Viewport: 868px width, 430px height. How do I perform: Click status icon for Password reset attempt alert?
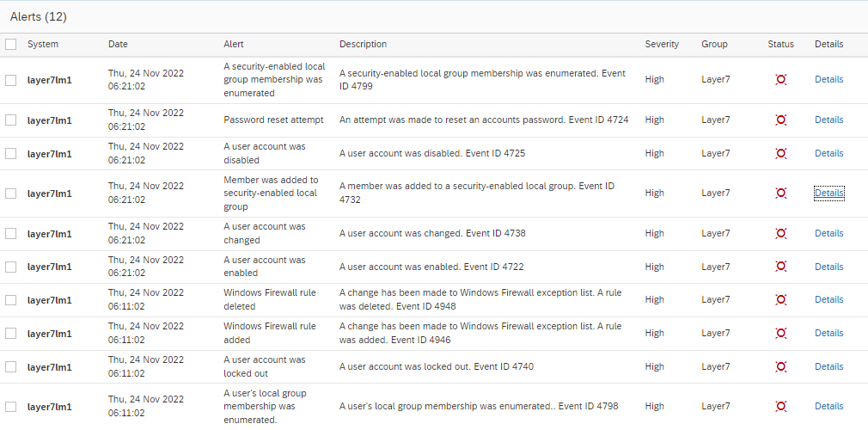pyautogui.click(x=780, y=120)
